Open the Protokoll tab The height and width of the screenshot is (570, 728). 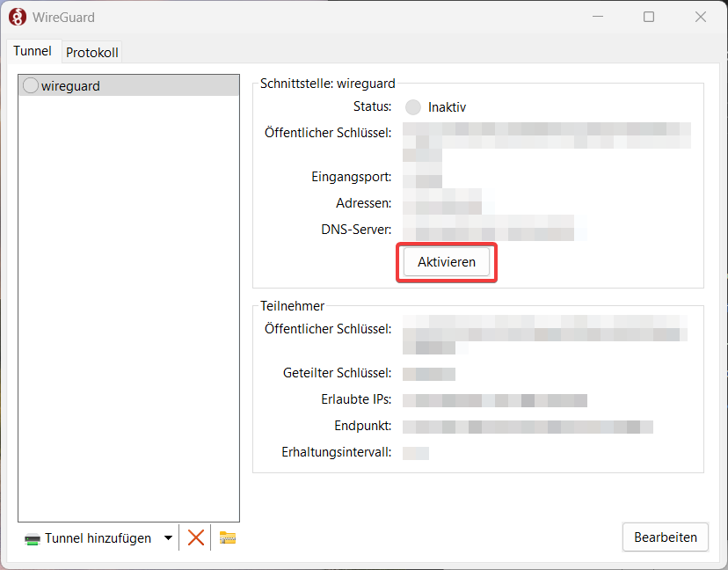[92, 53]
